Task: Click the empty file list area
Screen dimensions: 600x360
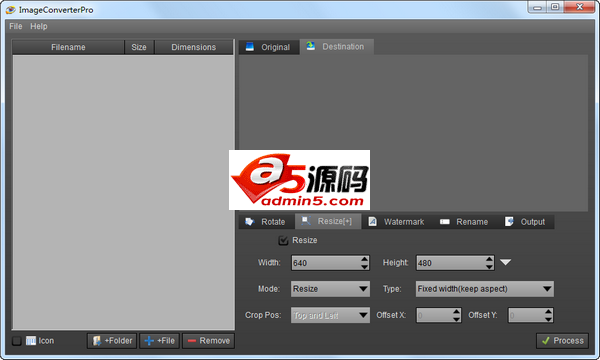Action: (x=123, y=192)
